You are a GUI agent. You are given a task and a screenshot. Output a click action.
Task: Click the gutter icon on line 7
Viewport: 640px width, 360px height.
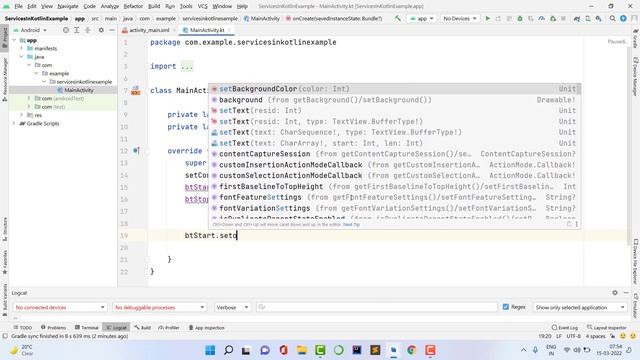coord(136,91)
